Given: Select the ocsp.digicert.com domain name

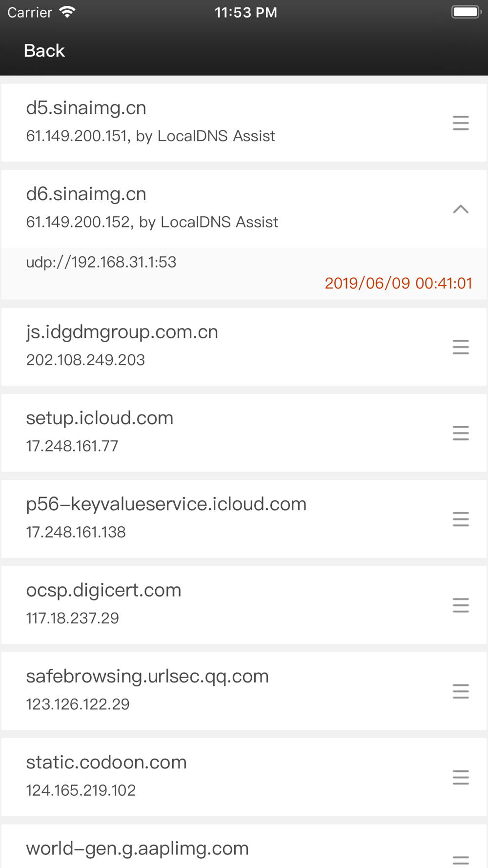Looking at the screenshot, I should (103, 590).
